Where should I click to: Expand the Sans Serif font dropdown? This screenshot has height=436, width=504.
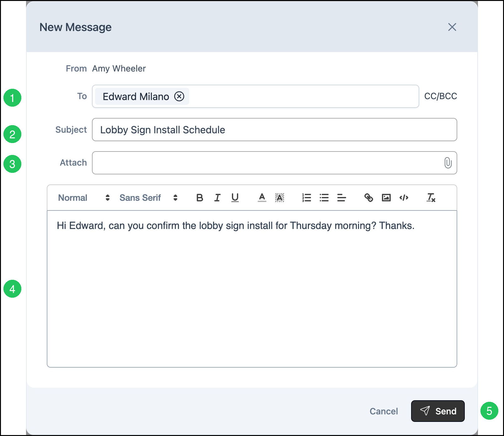pyautogui.click(x=149, y=198)
